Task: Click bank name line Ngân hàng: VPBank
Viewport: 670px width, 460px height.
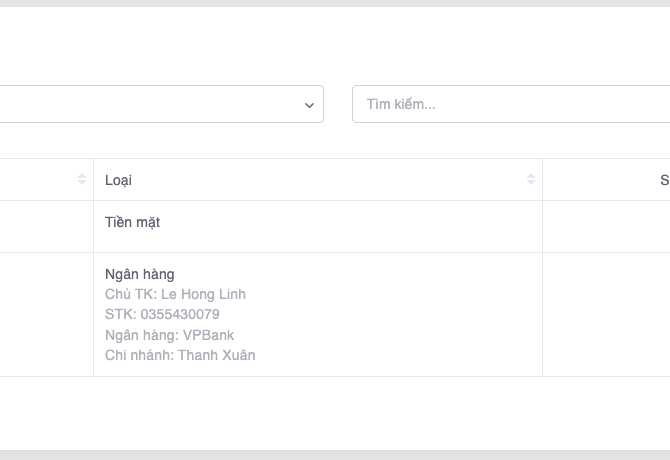Action: point(169,335)
